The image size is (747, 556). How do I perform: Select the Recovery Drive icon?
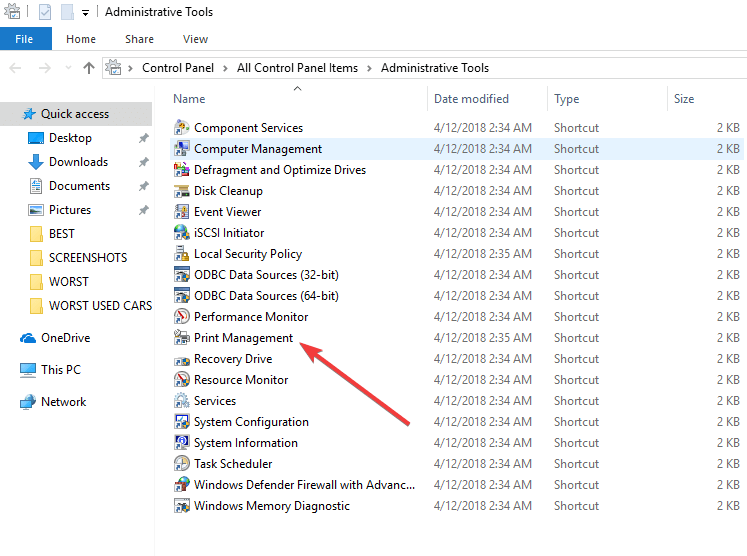tap(182, 359)
